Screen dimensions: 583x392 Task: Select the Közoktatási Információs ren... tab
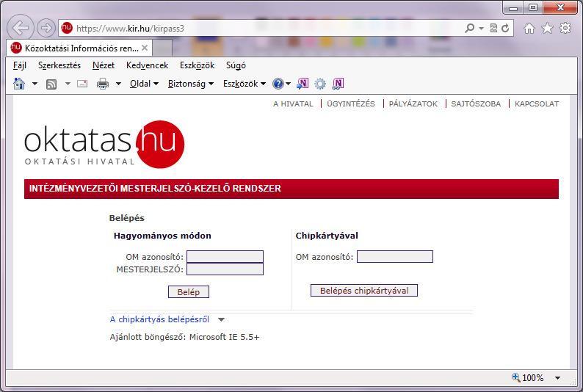click(79, 48)
